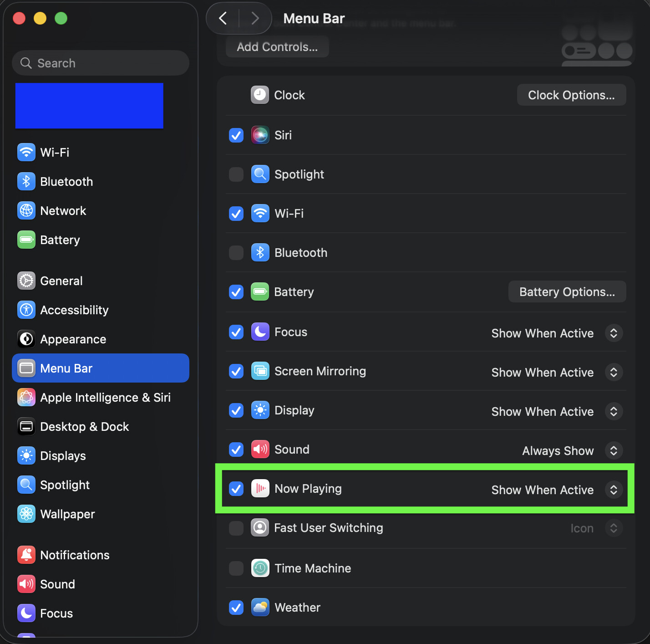Toggle the Display checkbox
The height and width of the screenshot is (644, 650).
click(236, 410)
